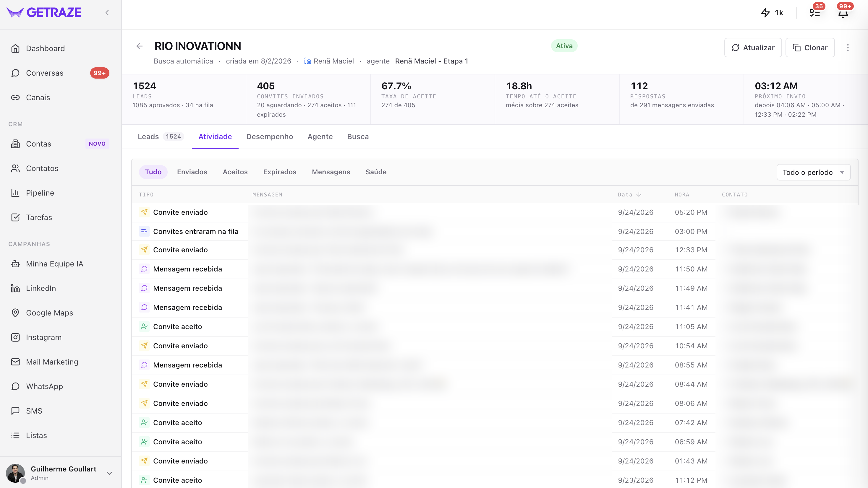868x488 pixels.
Task: Open LinkedIn campaigns icon
Action: tap(15, 289)
